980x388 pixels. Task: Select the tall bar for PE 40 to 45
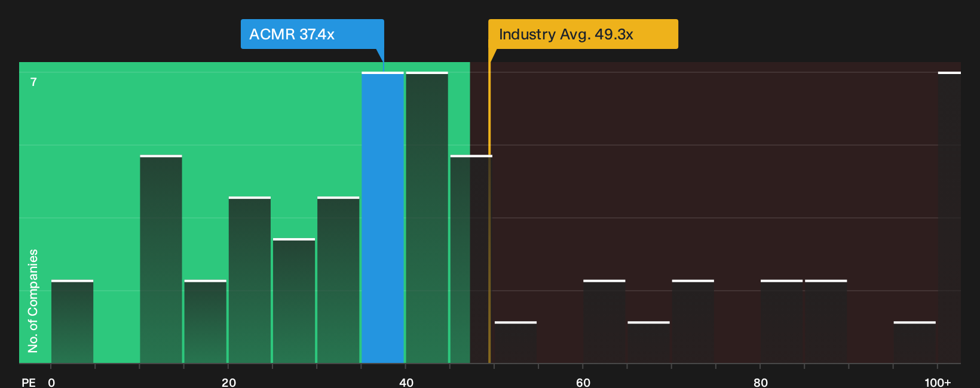point(427,217)
